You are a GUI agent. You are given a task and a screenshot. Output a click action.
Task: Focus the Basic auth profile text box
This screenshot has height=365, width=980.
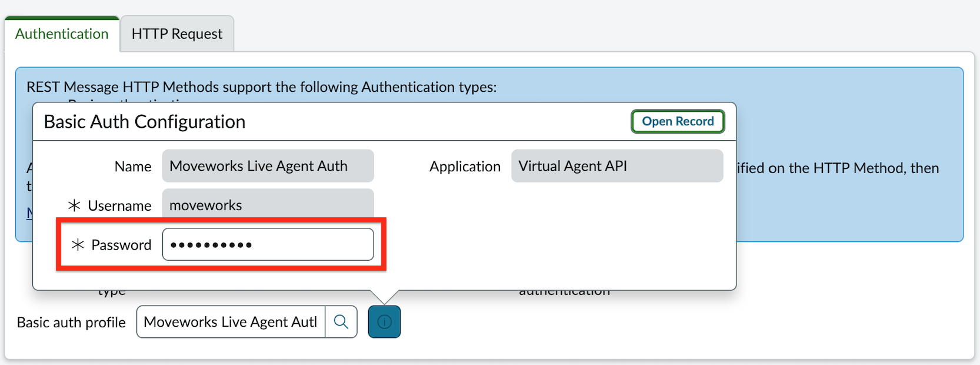[x=231, y=322]
